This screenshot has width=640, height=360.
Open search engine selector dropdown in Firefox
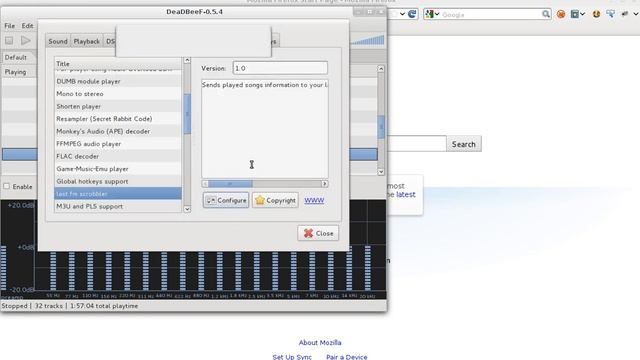coord(432,14)
